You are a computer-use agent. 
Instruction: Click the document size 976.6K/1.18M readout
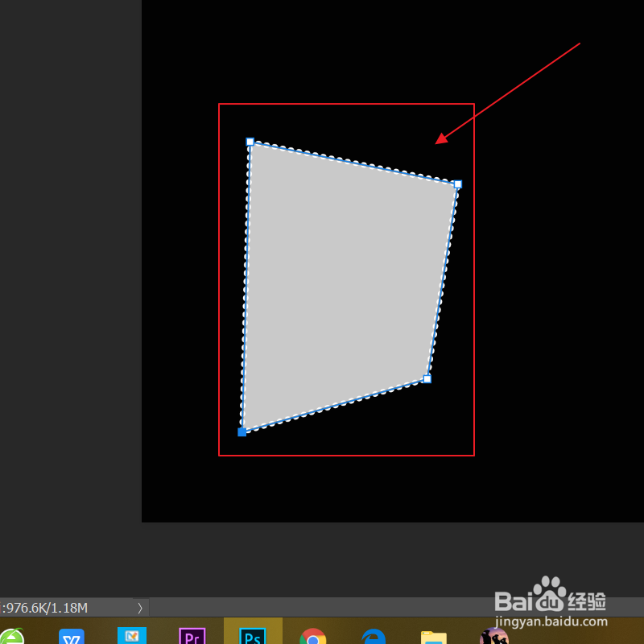tap(44, 608)
